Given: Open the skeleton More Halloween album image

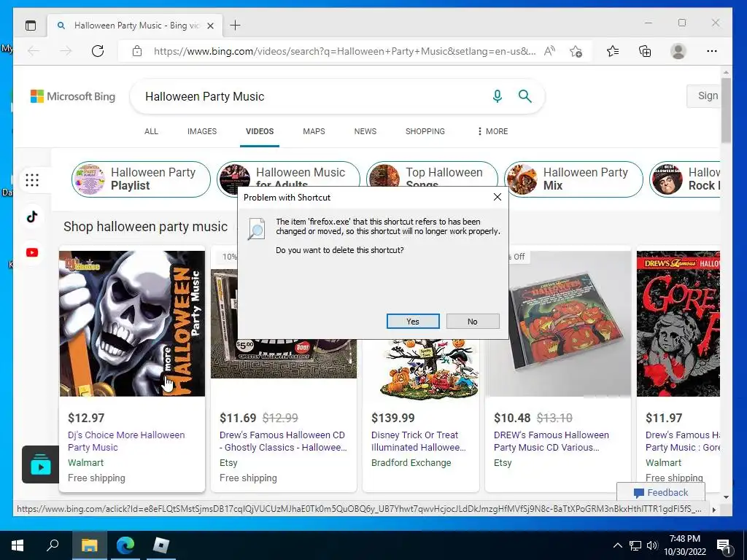Looking at the screenshot, I should coord(132,323).
